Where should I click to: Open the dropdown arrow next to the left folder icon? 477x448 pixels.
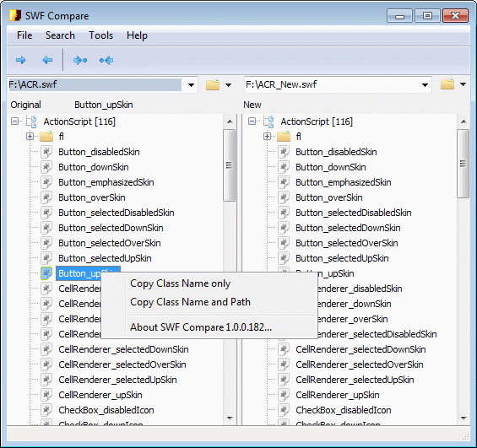point(229,85)
